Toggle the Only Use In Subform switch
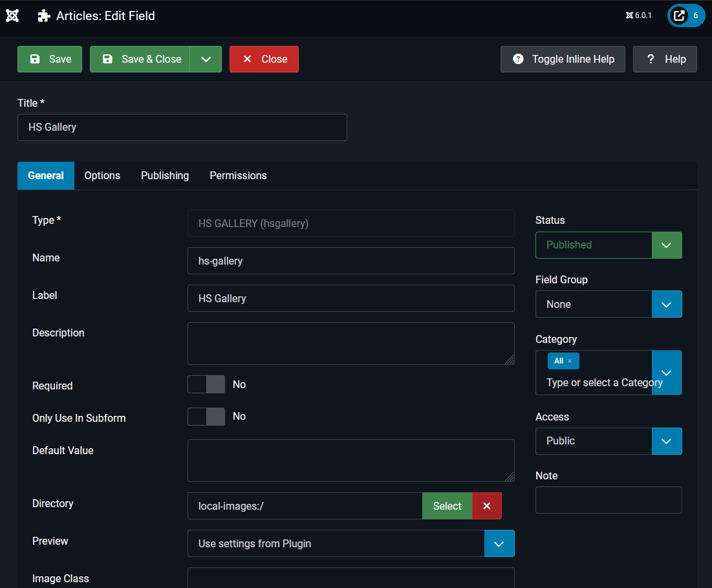Screen dimensions: 712x588 tap(206, 417)
